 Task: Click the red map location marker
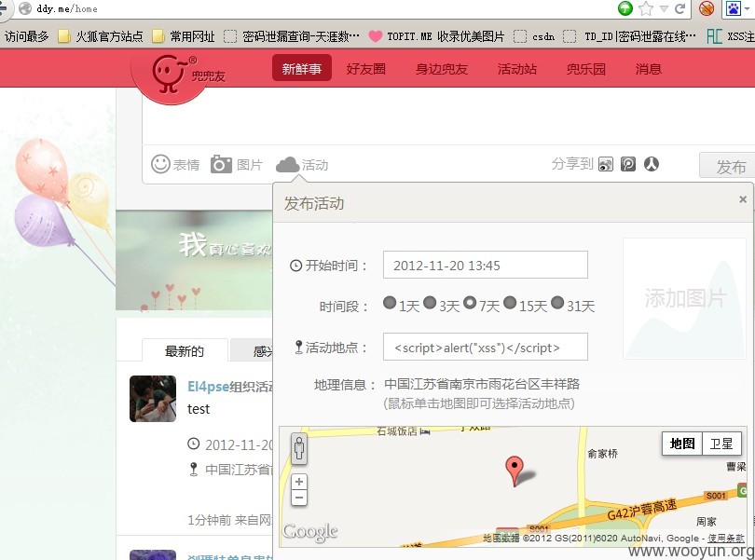pyautogui.click(x=515, y=471)
